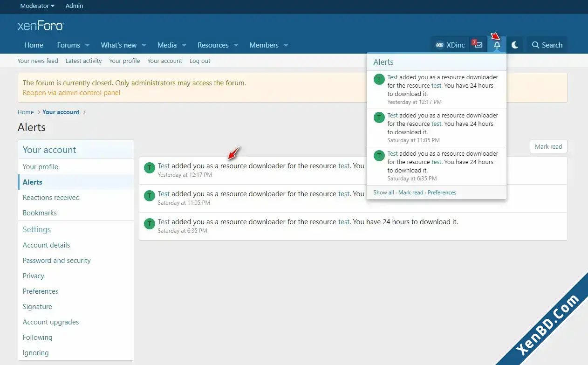
Task: Open the alerts bell icon
Action: [x=497, y=45]
